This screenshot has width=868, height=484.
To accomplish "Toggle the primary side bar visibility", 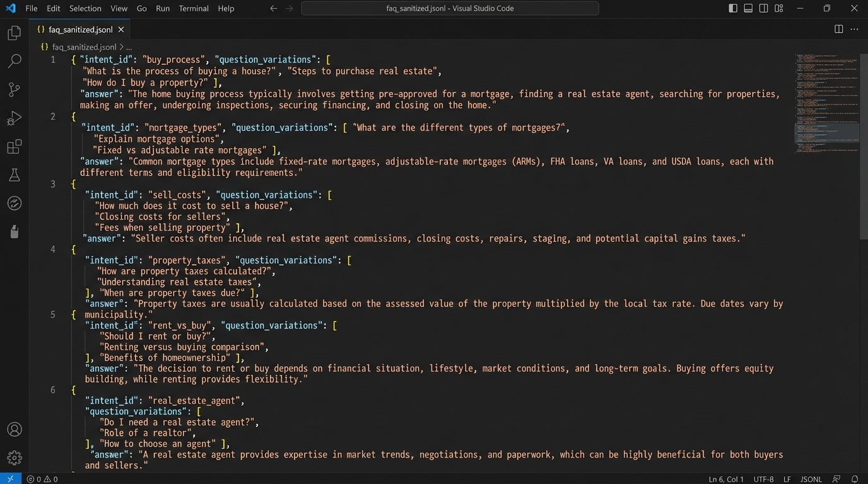I will (x=732, y=8).
